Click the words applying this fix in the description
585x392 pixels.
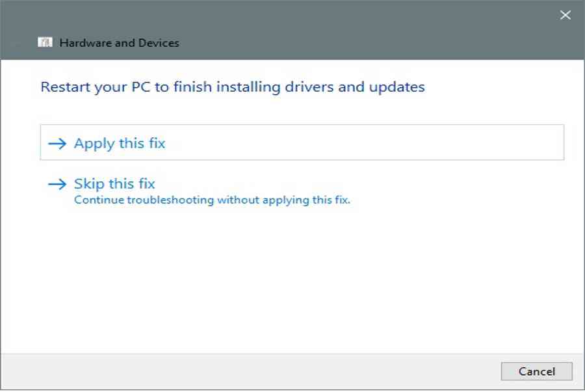click(x=306, y=200)
